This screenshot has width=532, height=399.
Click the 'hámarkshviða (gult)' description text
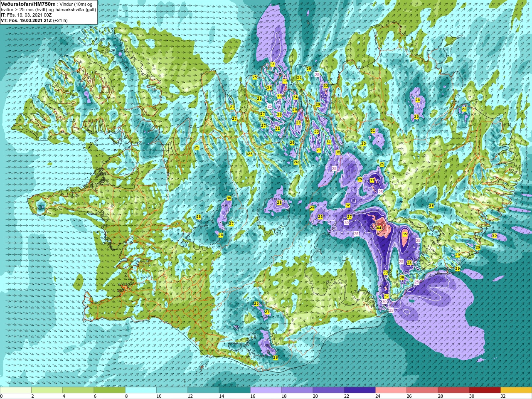coord(75,9)
